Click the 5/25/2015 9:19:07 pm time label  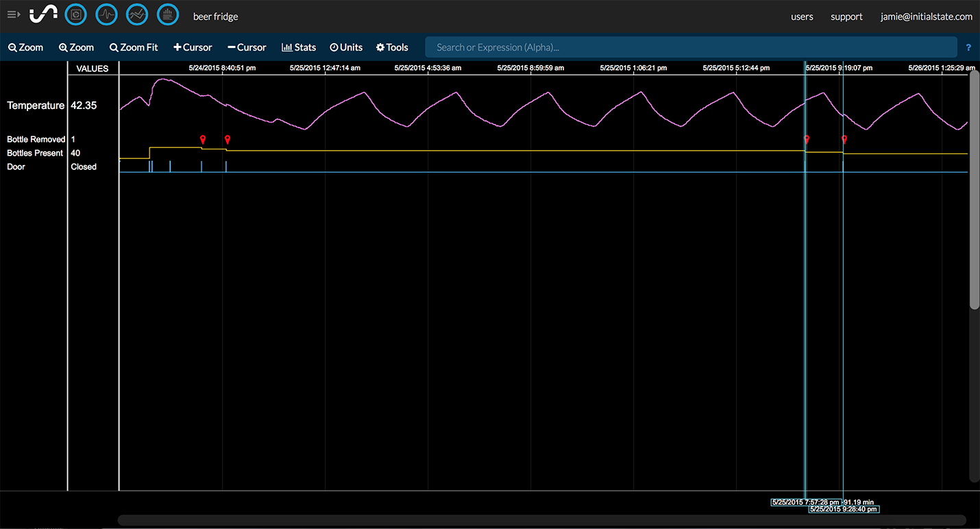(839, 68)
